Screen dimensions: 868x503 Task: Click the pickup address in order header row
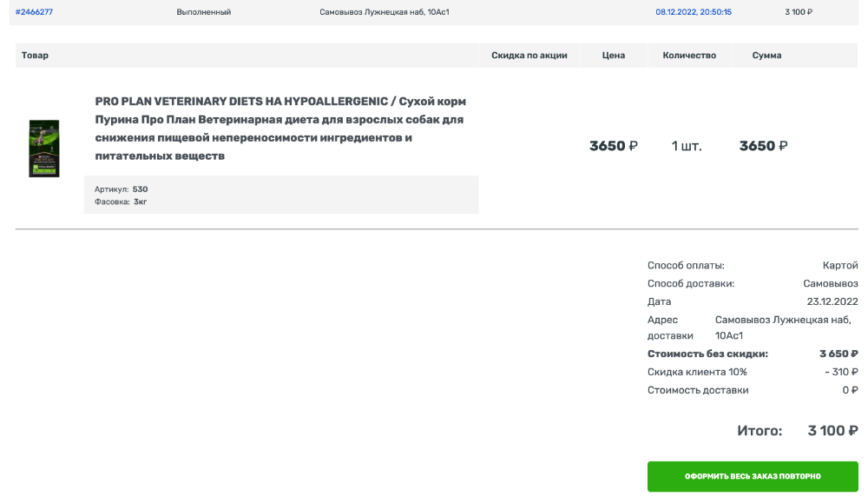[x=385, y=12]
